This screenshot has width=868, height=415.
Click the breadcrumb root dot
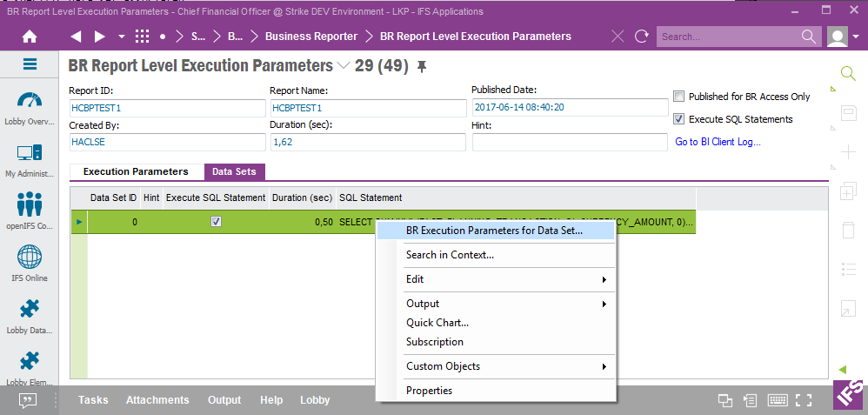point(163,37)
